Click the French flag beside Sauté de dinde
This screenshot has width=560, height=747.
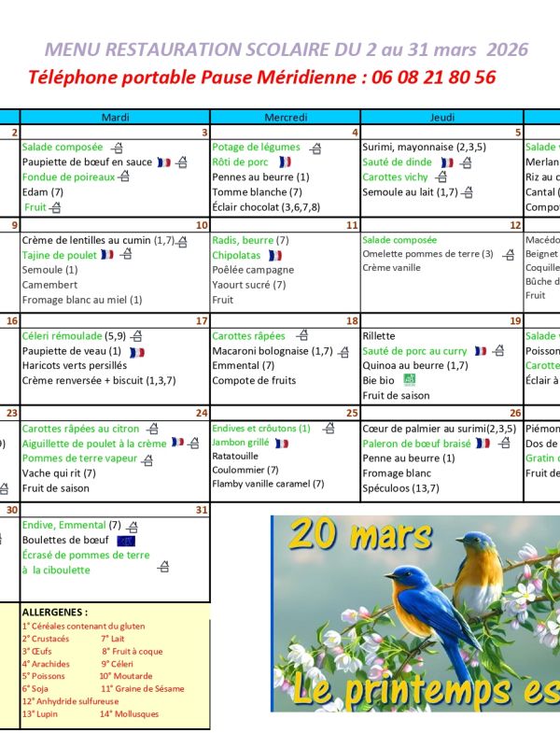coord(447,162)
